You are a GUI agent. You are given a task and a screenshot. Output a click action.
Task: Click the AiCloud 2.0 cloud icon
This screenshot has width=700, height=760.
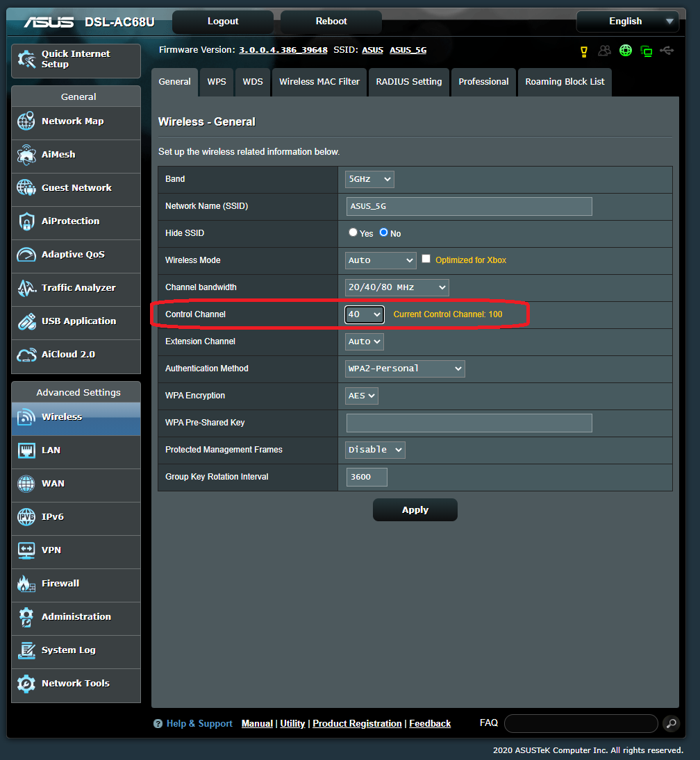click(26, 355)
